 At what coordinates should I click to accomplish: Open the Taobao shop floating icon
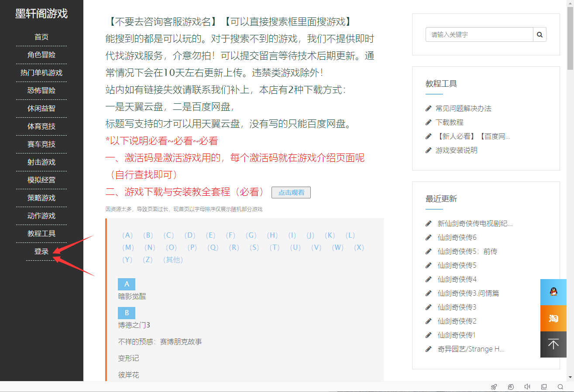coord(553,318)
